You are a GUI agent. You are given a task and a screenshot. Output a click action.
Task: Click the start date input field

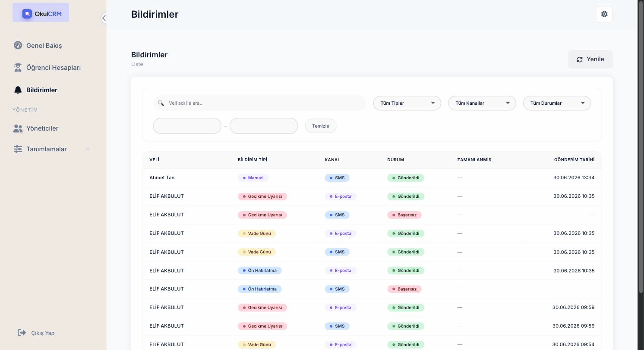[x=187, y=126]
